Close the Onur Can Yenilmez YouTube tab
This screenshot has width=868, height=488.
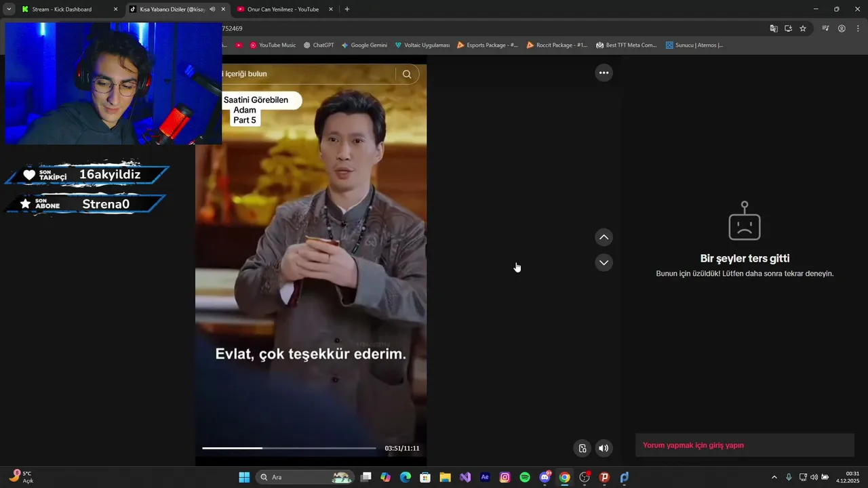point(331,9)
